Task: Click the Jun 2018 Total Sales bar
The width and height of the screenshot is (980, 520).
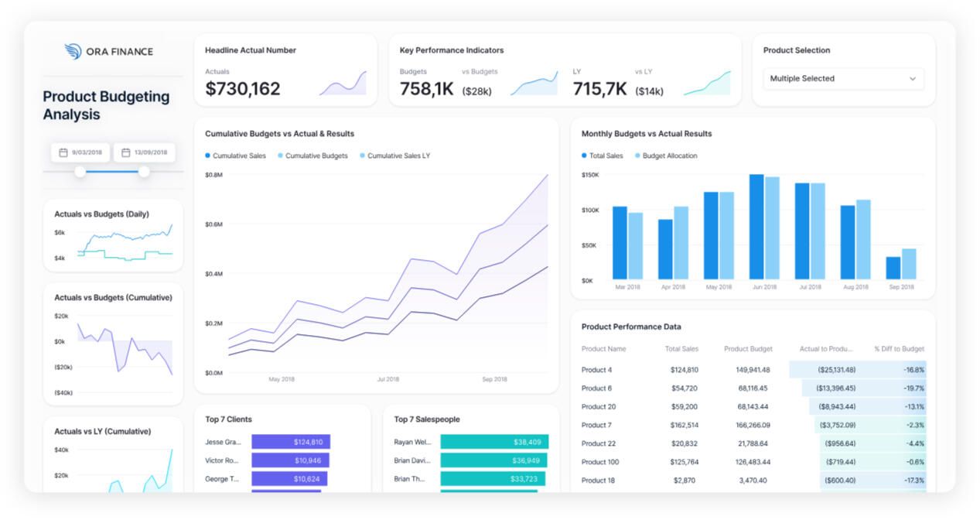Action: click(x=756, y=227)
